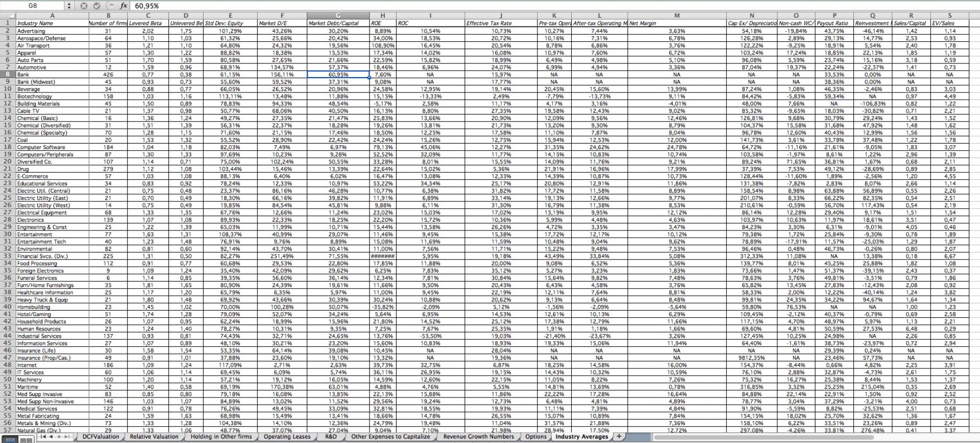Select column A header
980x443 pixels.
tap(52, 16)
